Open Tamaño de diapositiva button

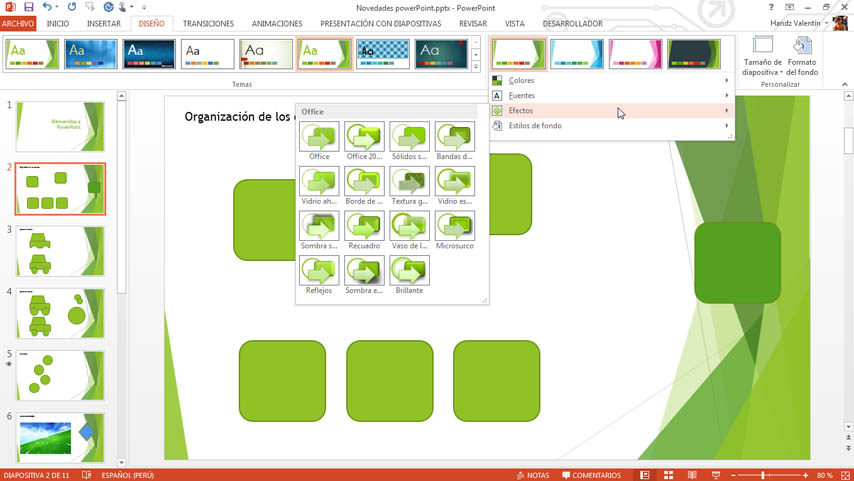(x=762, y=56)
